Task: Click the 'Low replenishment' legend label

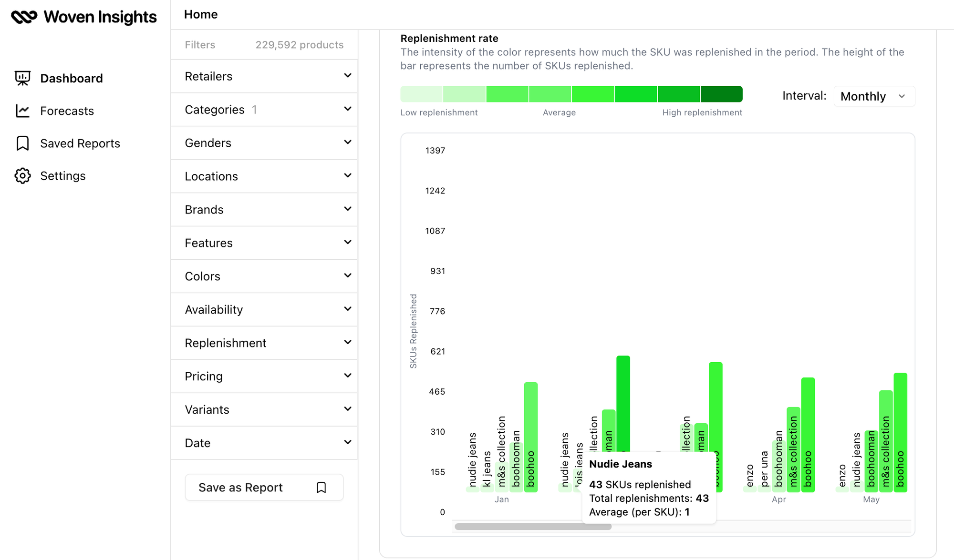Action: pyautogui.click(x=439, y=112)
